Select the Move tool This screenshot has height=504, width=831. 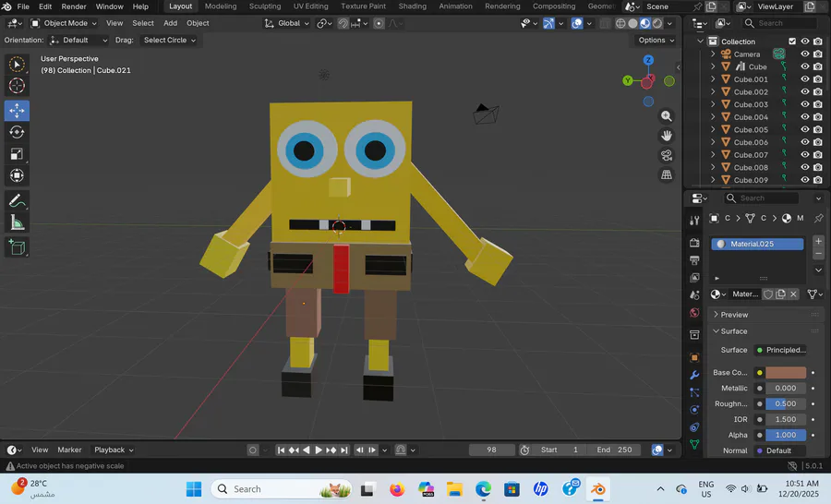point(17,110)
